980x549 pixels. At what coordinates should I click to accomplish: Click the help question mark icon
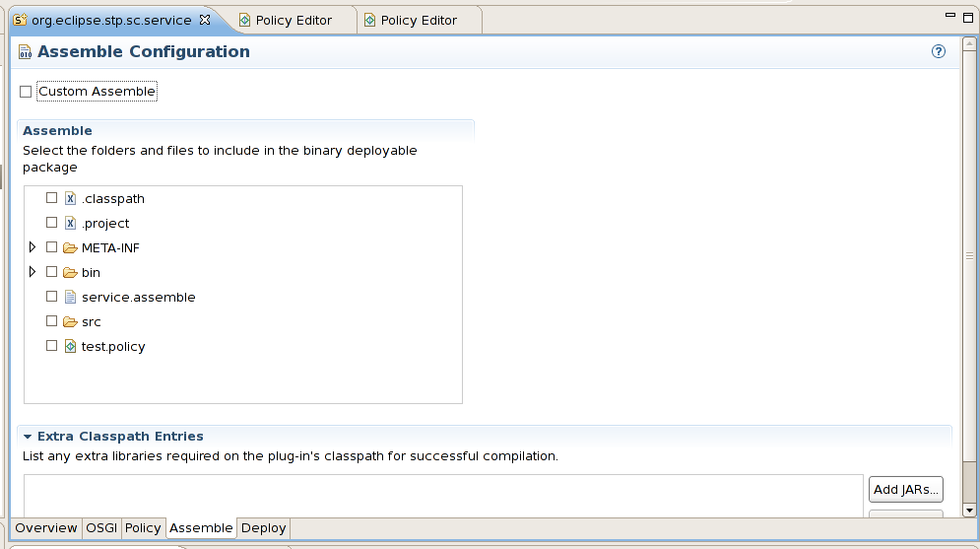[939, 52]
